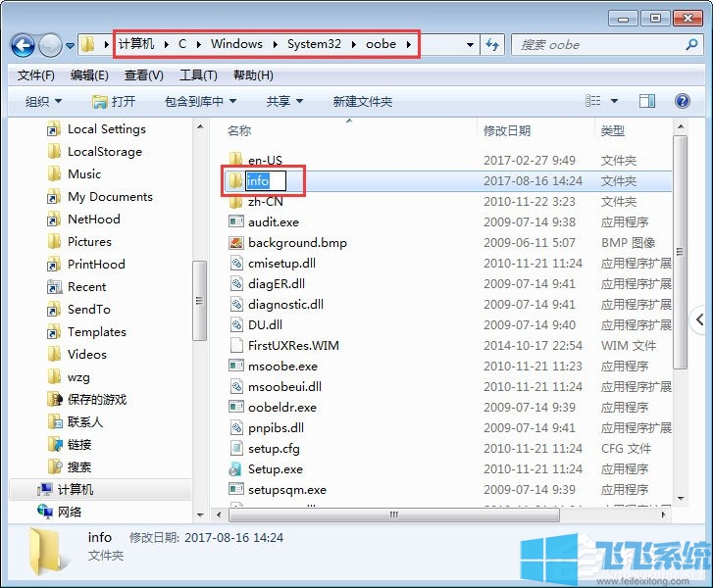Expand the arrow after System32 in path
Screen dimensions: 713x588
point(353,44)
